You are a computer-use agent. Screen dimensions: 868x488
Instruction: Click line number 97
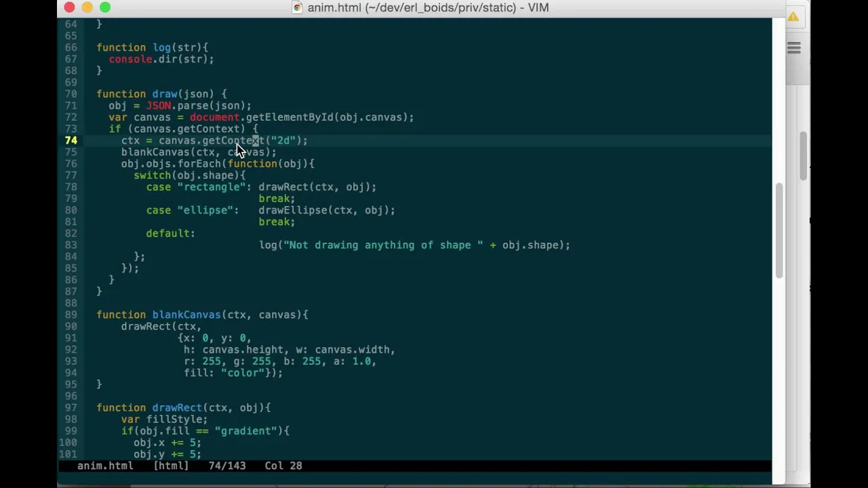71,407
